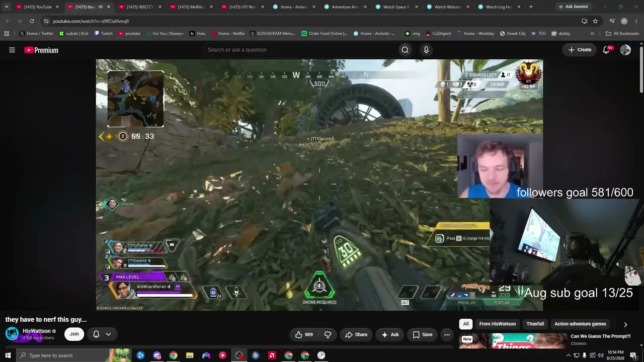
Task: Switch to the first YouTube tab
Action: tap(38, 7)
